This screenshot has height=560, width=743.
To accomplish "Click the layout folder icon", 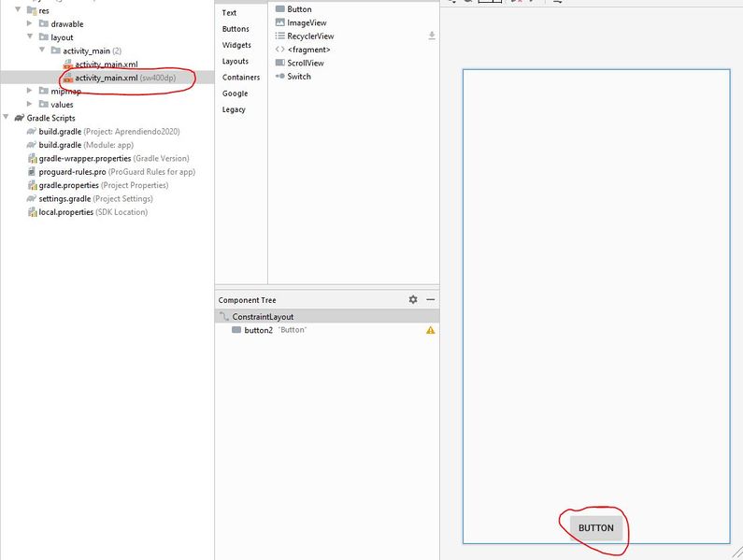I will click(44, 36).
